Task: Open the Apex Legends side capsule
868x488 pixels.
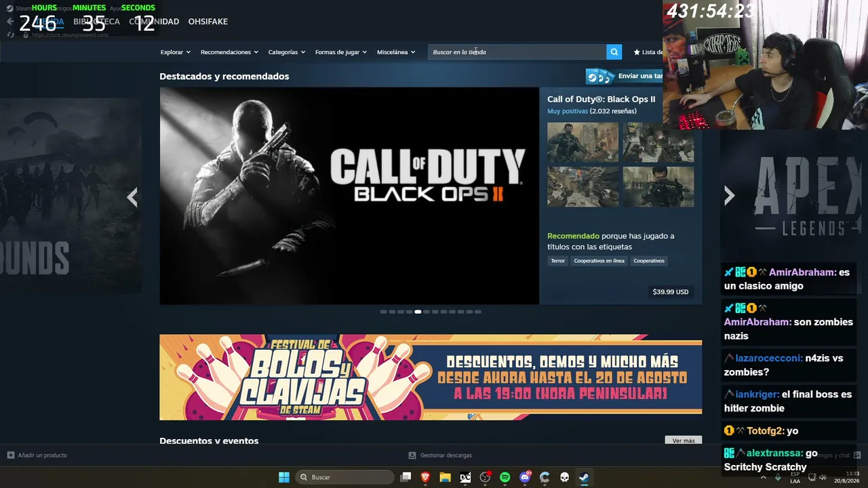Action: pyautogui.click(x=793, y=196)
